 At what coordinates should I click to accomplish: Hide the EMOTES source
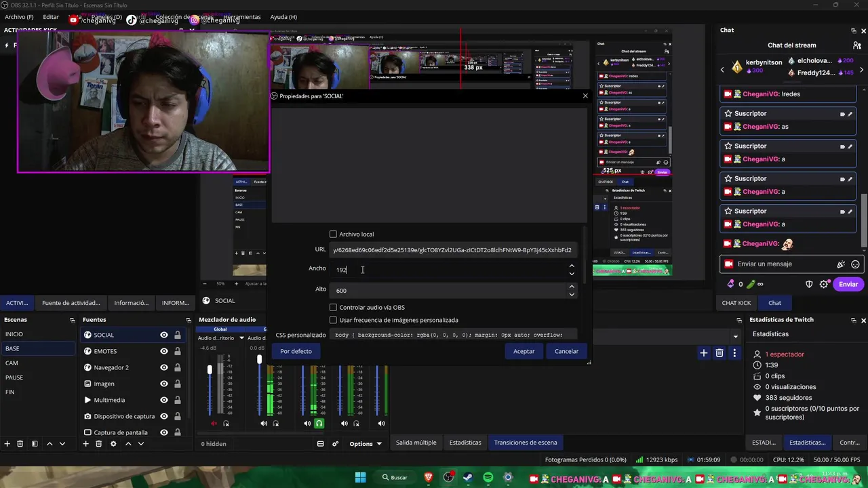pos(163,351)
